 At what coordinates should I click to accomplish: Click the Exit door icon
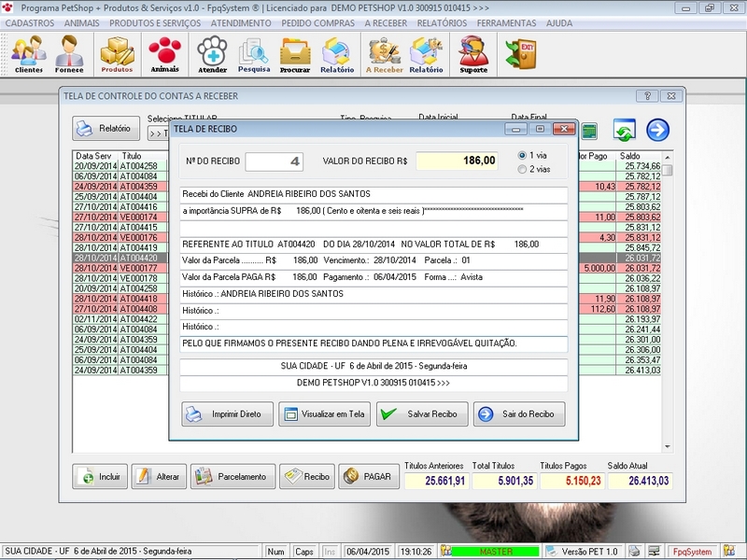click(521, 54)
